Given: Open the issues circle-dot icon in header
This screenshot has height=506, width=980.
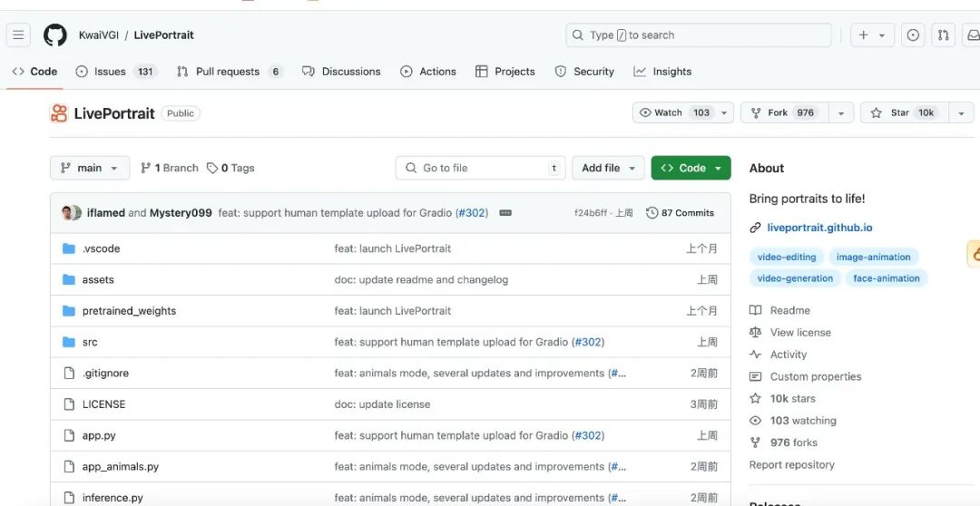Looking at the screenshot, I should pyautogui.click(x=913, y=35).
